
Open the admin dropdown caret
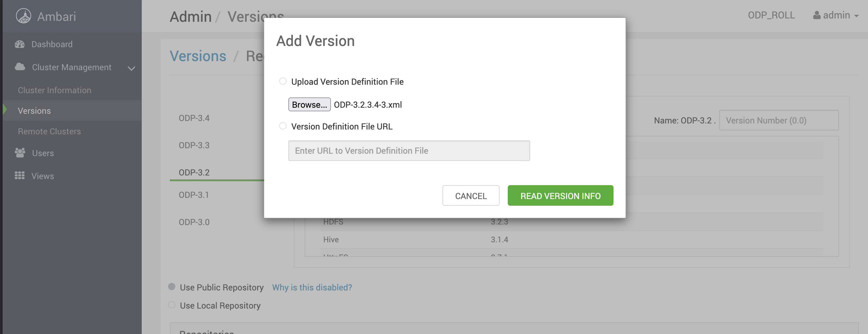coord(856,16)
